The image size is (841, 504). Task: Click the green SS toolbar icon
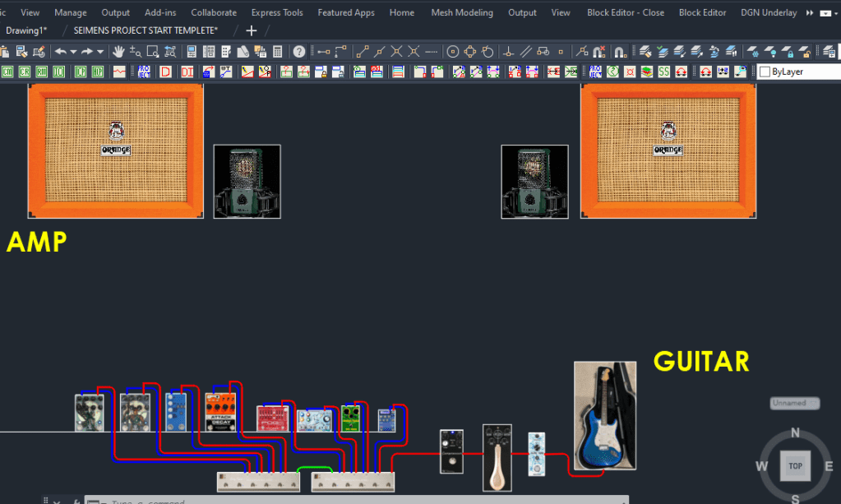[663, 72]
